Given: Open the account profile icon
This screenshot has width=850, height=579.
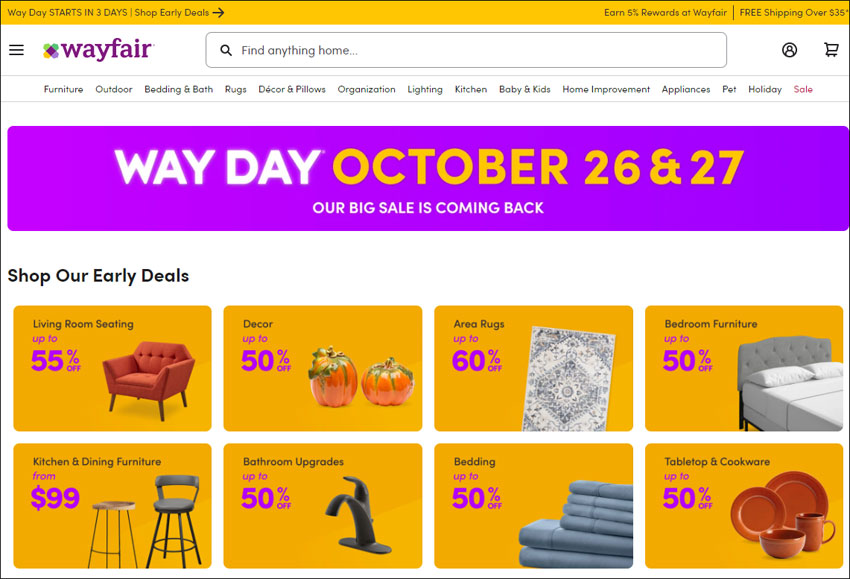Looking at the screenshot, I should pos(789,50).
